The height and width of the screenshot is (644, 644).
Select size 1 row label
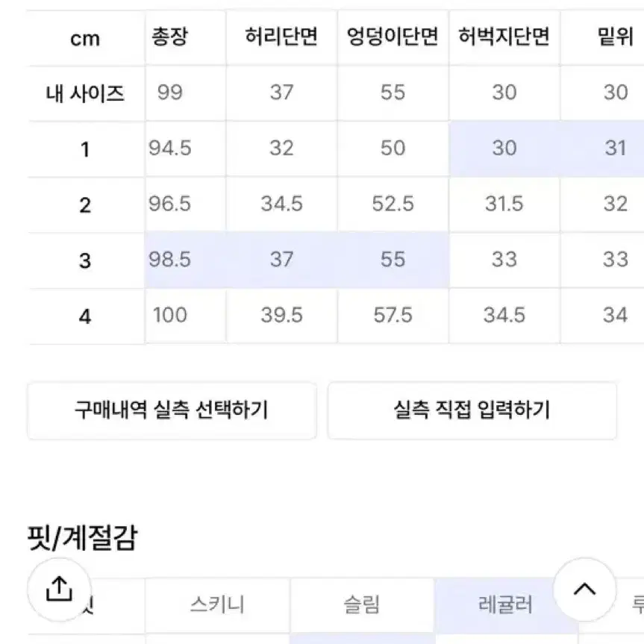(x=85, y=149)
